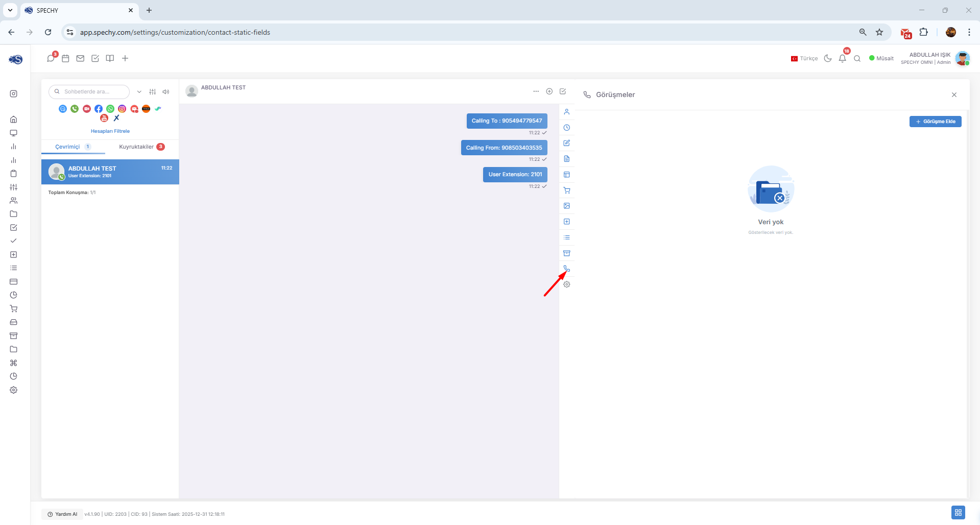Click User Extension: 2101 message bubble

pos(515,175)
